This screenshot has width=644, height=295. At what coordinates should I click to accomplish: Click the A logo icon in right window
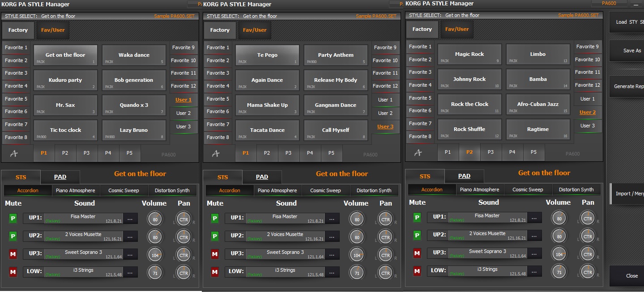(418, 152)
